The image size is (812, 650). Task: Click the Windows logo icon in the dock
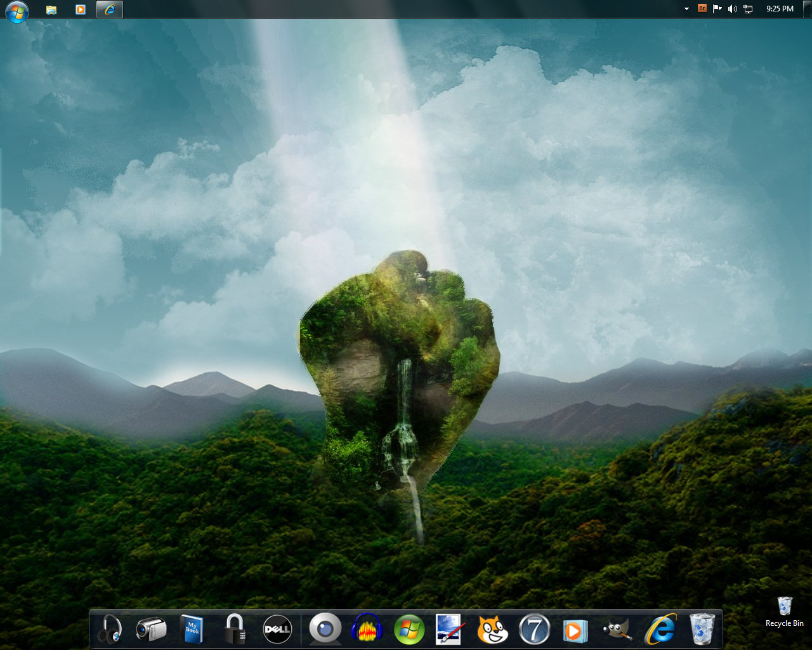coord(409,628)
